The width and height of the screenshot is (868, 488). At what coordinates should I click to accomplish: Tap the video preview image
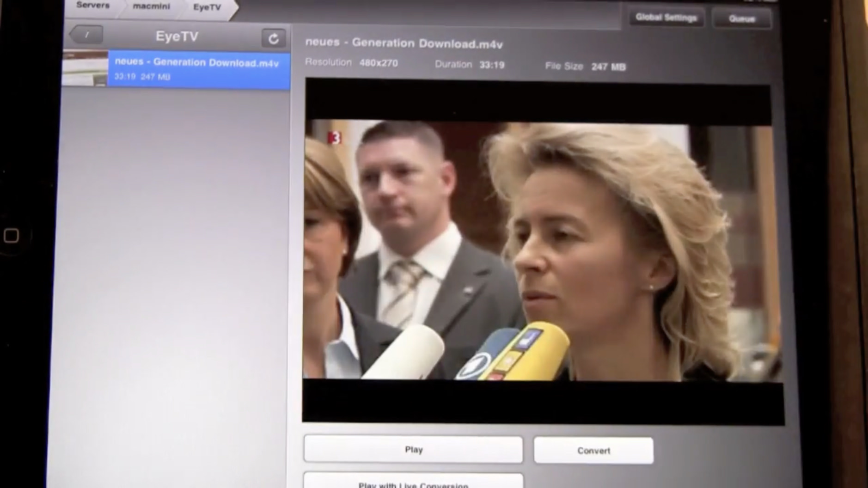543,251
